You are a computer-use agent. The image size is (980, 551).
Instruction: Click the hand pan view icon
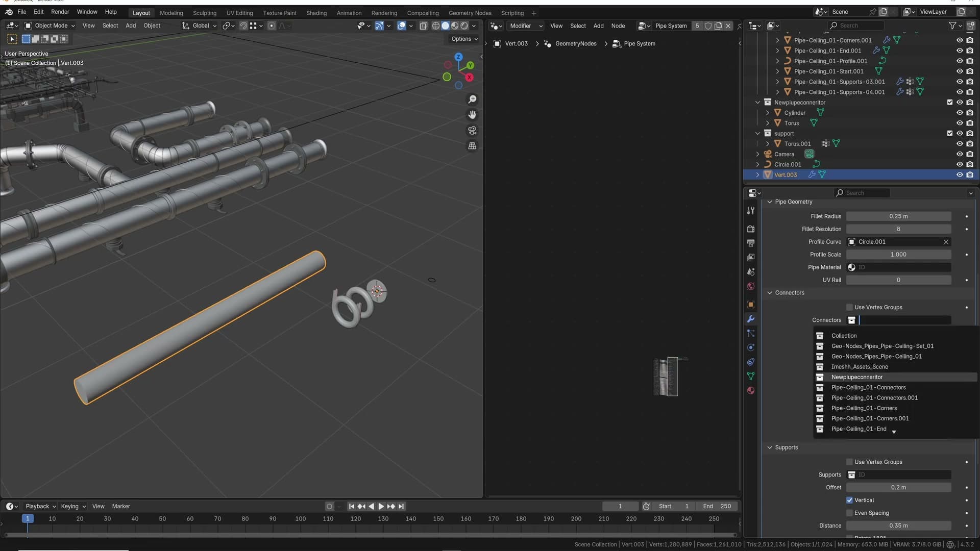click(472, 115)
